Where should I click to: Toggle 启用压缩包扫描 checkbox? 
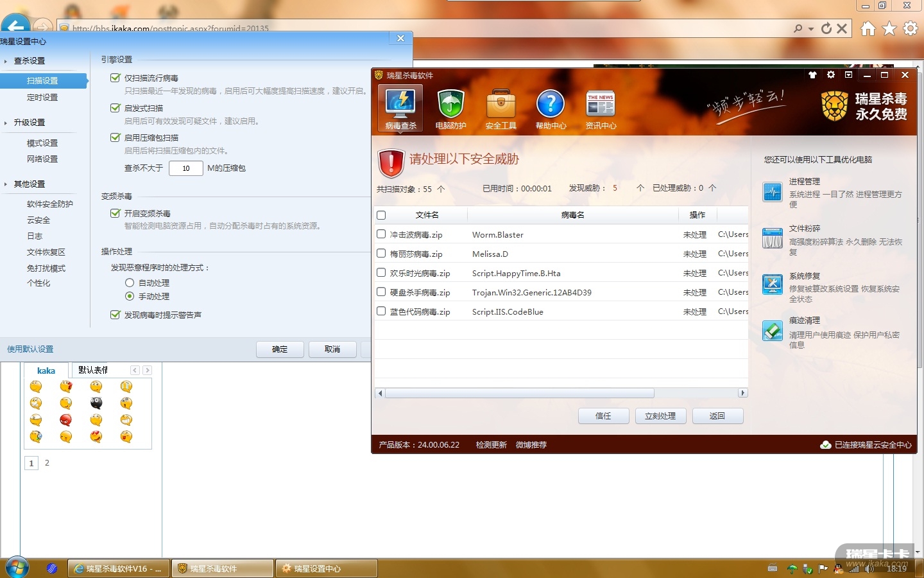click(x=116, y=137)
